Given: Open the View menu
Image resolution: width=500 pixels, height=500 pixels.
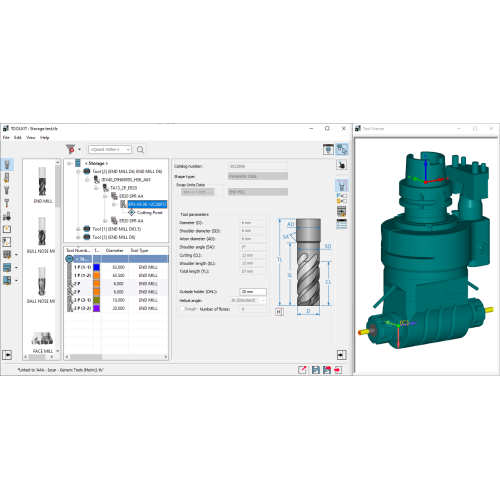Looking at the screenshot, I should pyautogui.click(x=31, y=137).
